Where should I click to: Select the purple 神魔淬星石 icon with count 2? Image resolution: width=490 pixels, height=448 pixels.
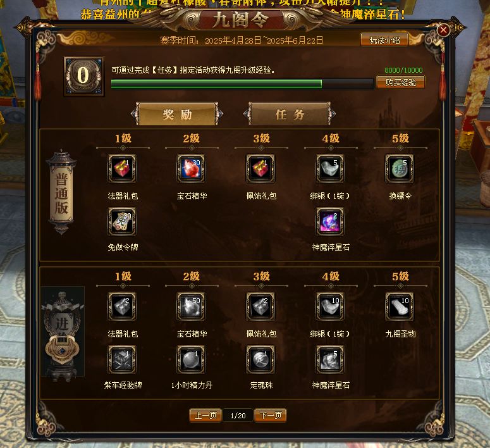click(330, 221)
